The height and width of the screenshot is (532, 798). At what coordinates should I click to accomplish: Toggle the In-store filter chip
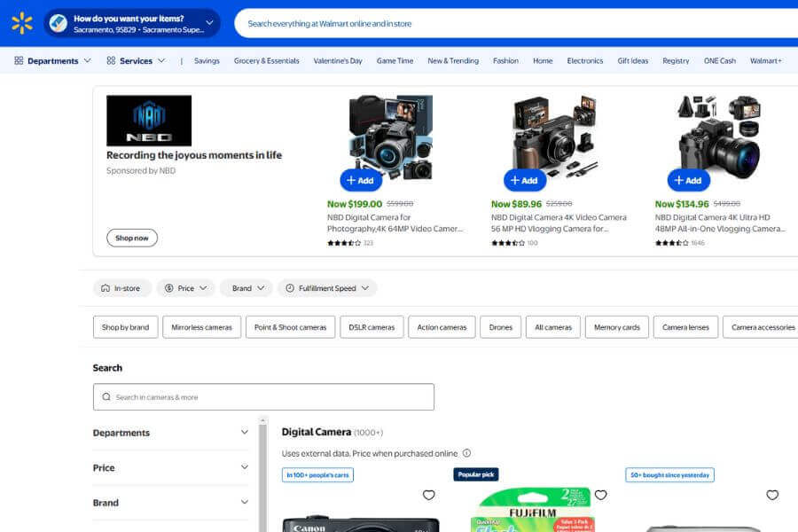coord(122,288)
